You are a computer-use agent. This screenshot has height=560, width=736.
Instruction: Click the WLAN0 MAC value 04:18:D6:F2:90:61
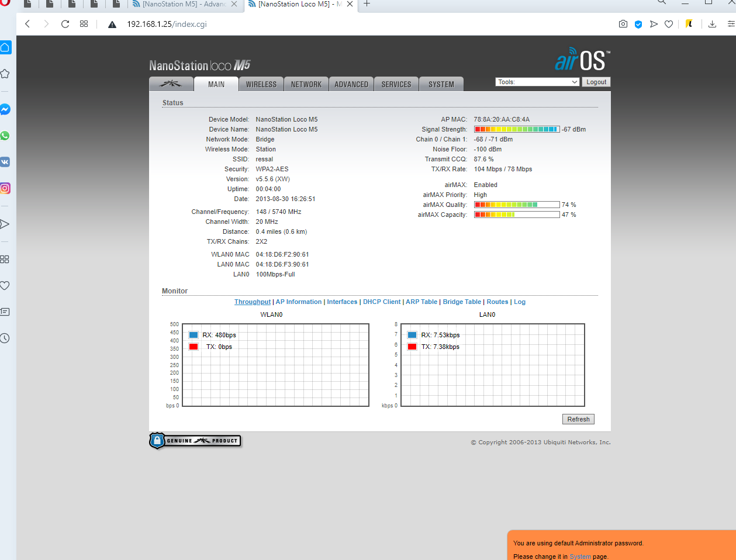[282, 254]
